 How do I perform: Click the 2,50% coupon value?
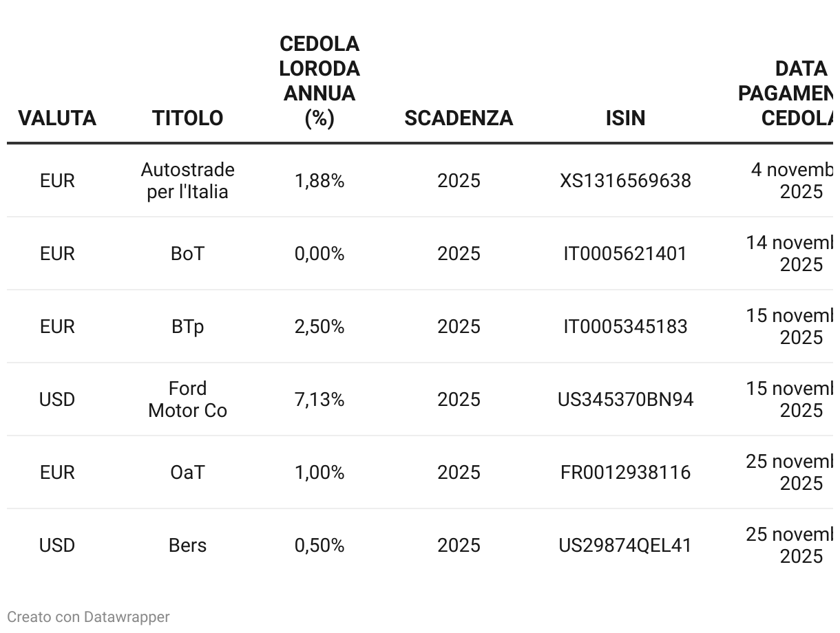pos(319,327)
